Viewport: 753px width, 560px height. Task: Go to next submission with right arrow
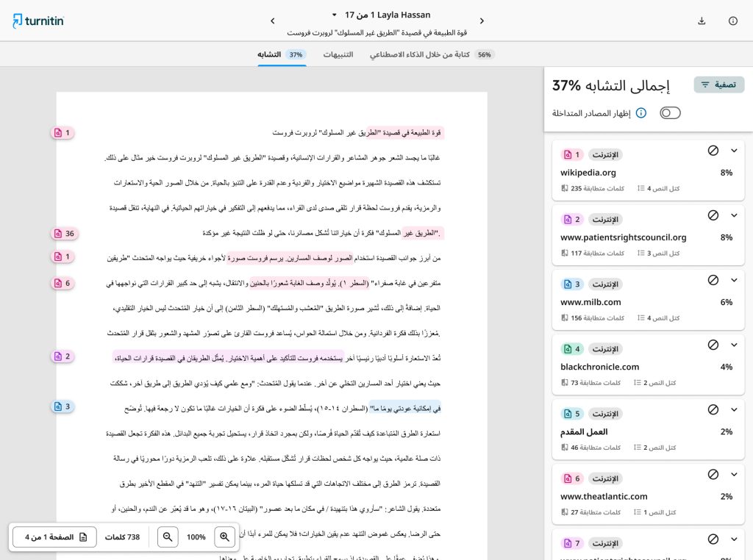tap(482, 21)
